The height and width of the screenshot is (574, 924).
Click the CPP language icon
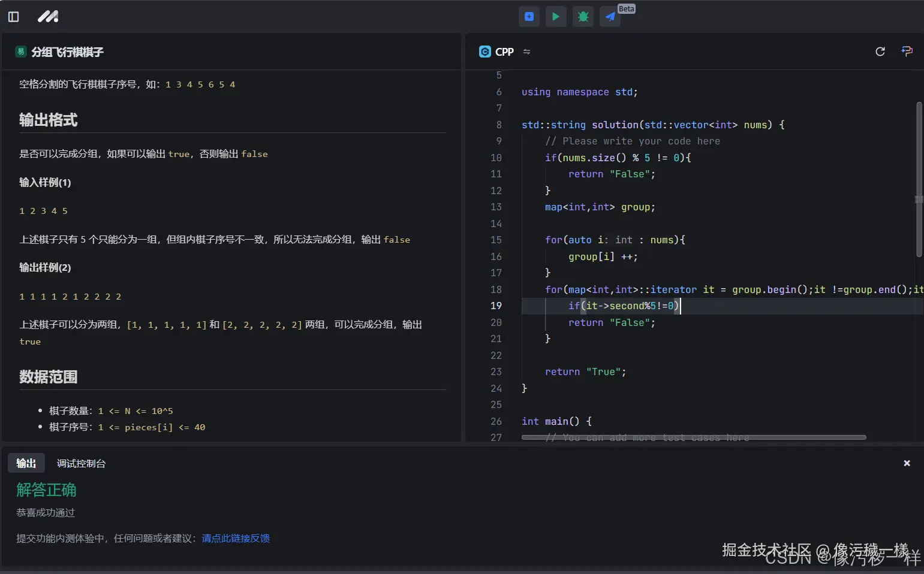484,52
